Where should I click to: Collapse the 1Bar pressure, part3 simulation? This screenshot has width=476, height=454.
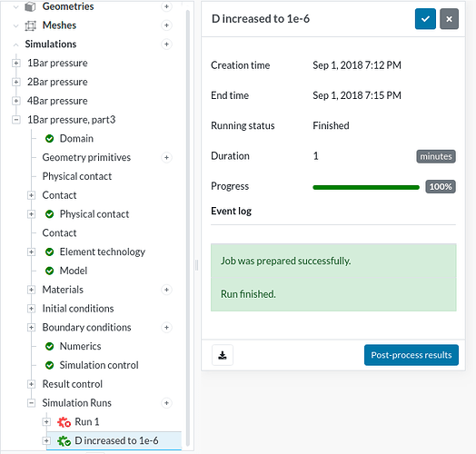tap(16, 120)
